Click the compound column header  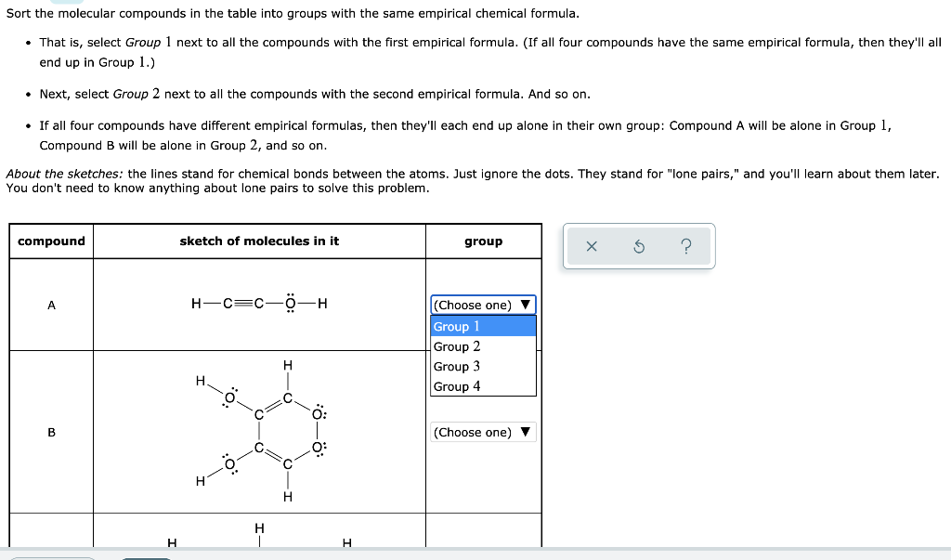pos(51,241)
